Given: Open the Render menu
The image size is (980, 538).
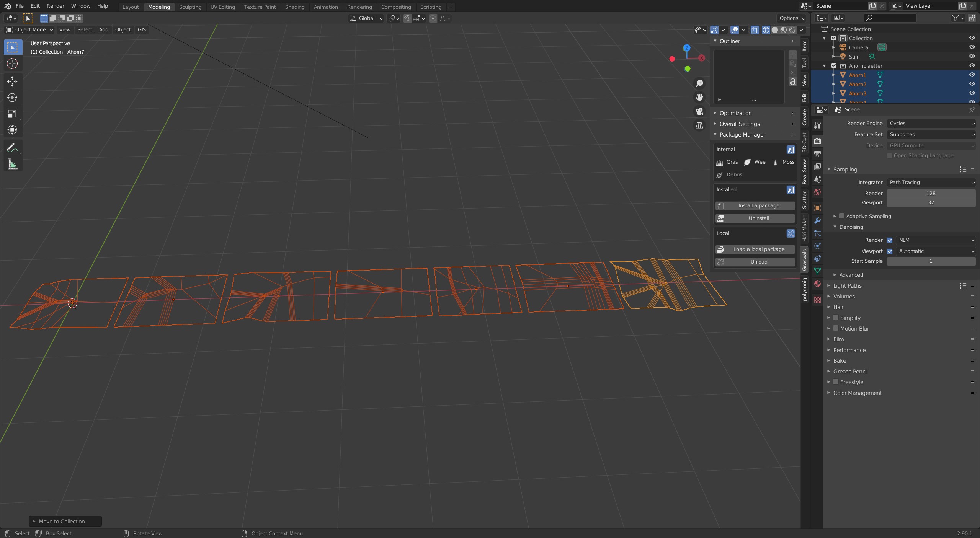Looking at the screenshot, I should tap(55, 6).
